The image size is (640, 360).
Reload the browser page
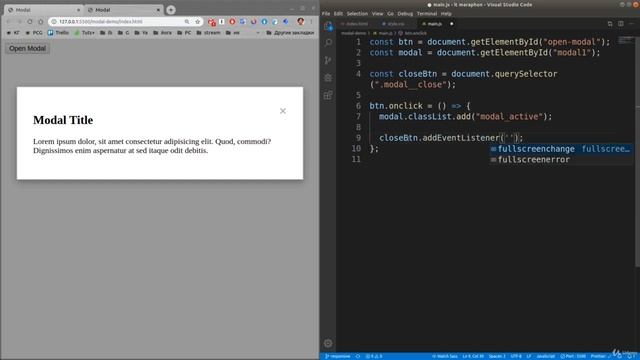[x=30, y=21]
